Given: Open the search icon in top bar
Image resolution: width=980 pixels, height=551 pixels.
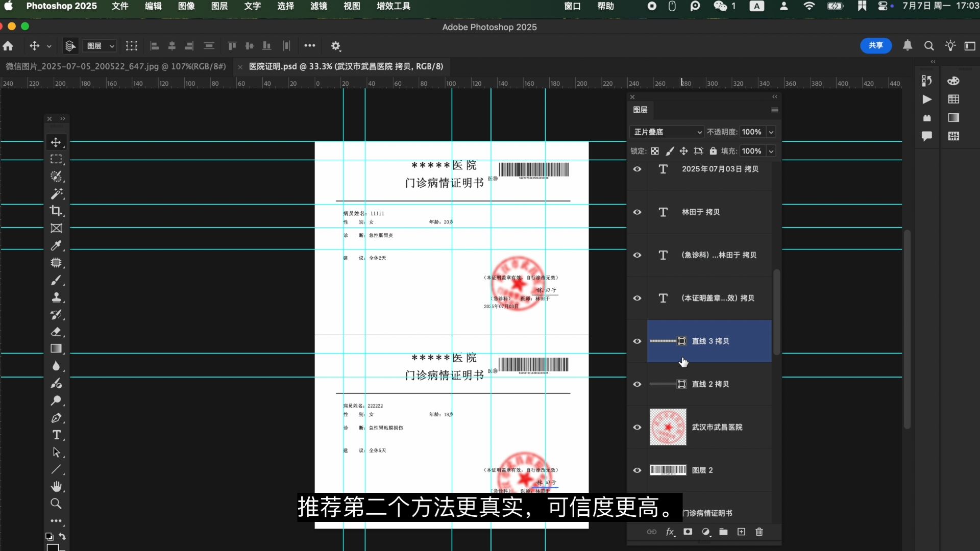Looking at the screenshot, I should point(929,46).
